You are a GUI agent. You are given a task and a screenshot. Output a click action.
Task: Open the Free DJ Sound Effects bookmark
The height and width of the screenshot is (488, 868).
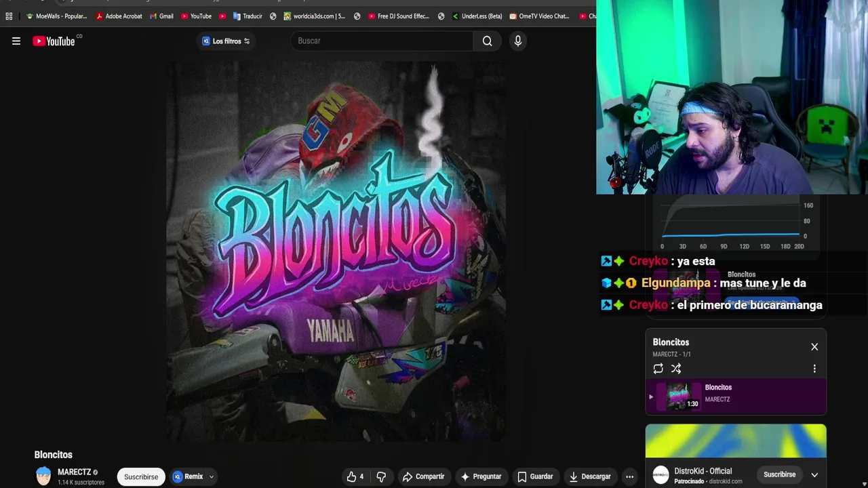tap(399, 16)
